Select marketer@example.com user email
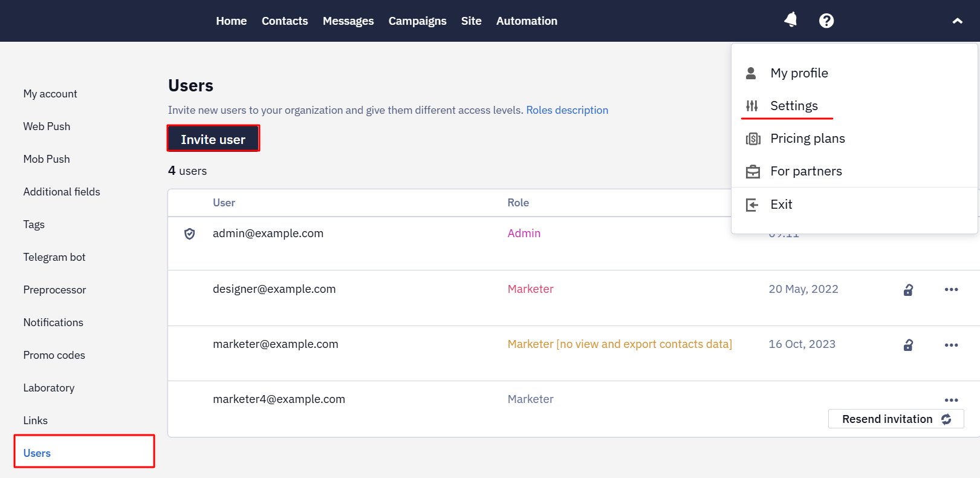Viewport: 980px width, 478px height. (275, 344)
